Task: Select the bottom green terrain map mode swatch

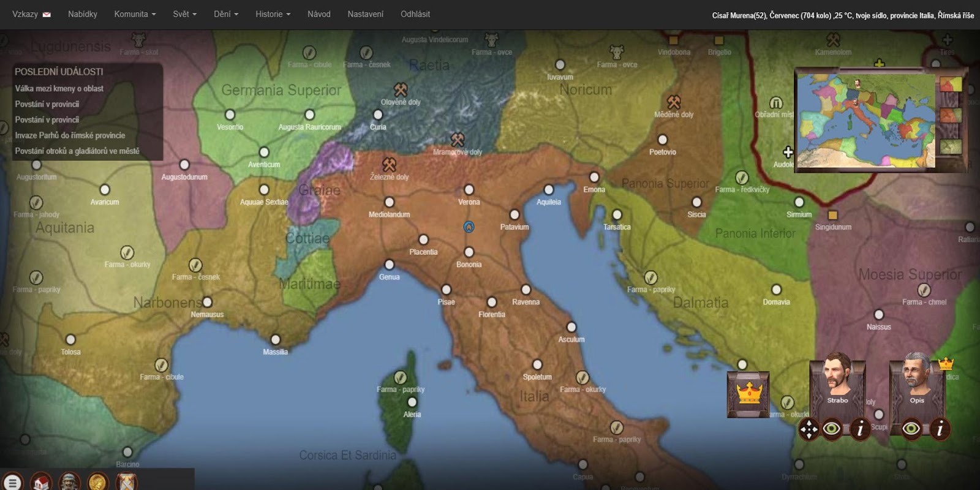Action: (x=951, y=146)
